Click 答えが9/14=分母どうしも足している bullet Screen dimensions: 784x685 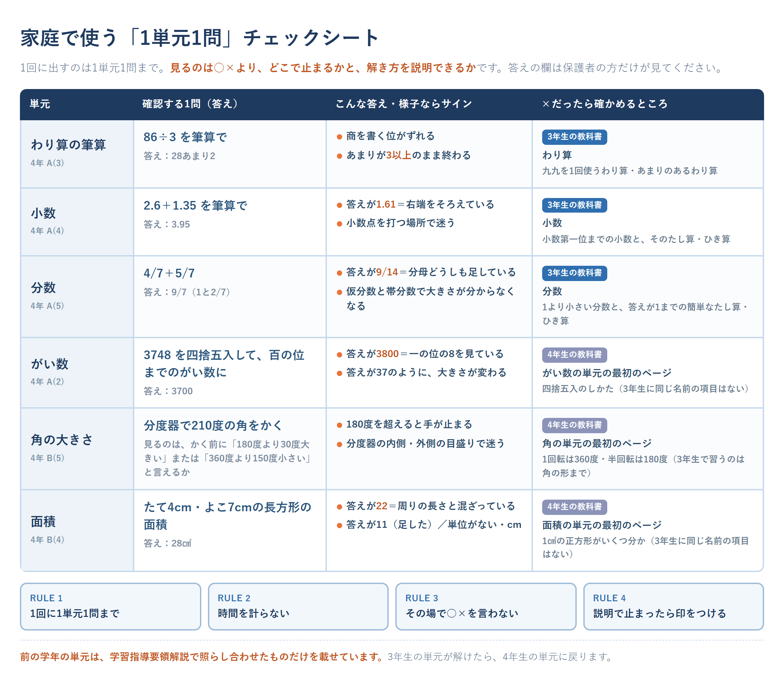426,272
